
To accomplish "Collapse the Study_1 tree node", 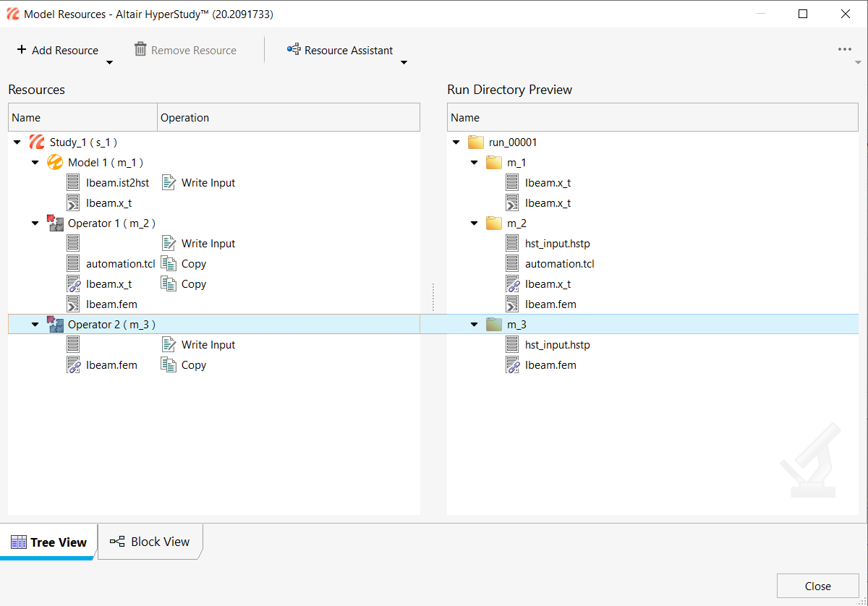I will (17, 142).
